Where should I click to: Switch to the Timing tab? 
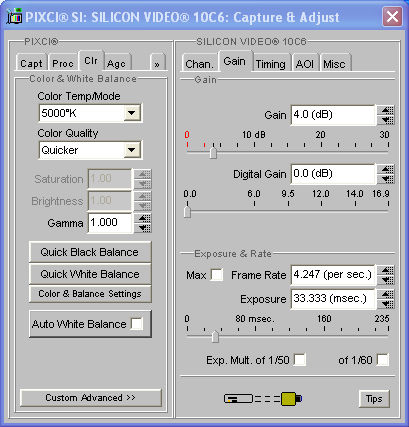270,63
